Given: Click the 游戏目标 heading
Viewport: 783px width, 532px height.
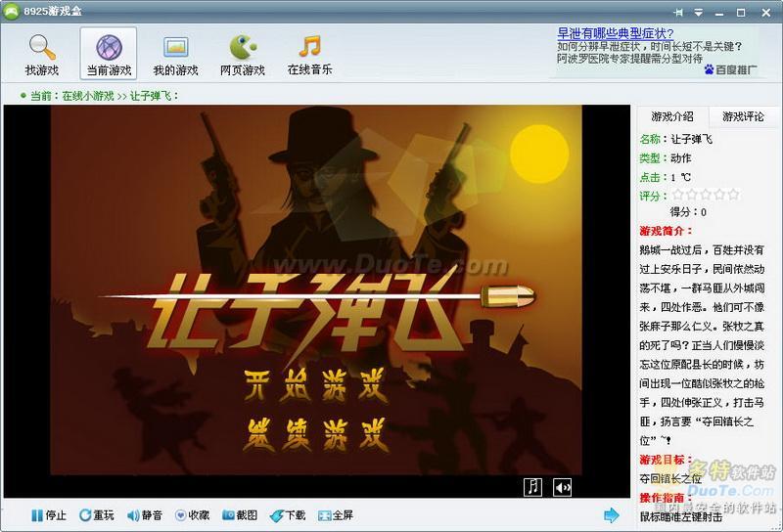Looking at the screenshot, I should (667, 460).
